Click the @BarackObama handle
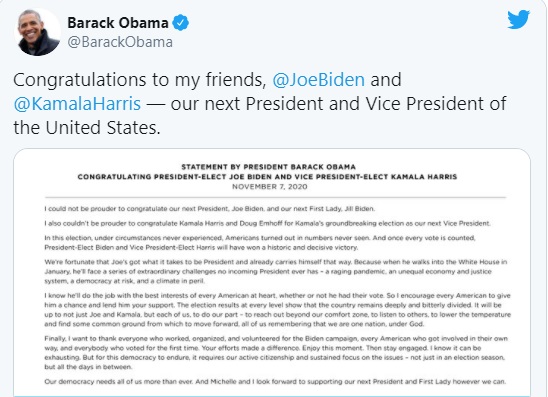548x397 pixels. click(120, 42)
